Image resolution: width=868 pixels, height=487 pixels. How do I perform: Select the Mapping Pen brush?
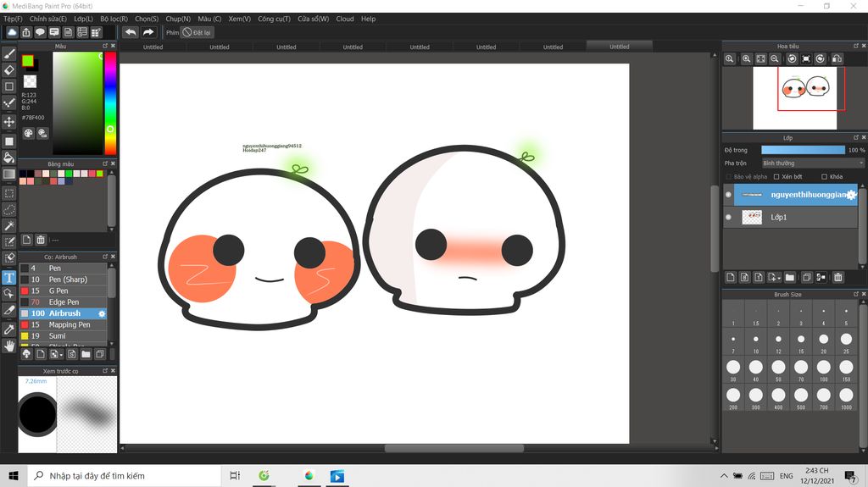(x=64, y=325)
